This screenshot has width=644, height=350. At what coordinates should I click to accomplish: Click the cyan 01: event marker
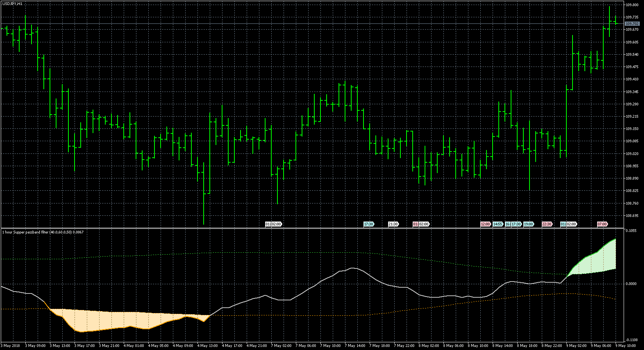[563, 224]
